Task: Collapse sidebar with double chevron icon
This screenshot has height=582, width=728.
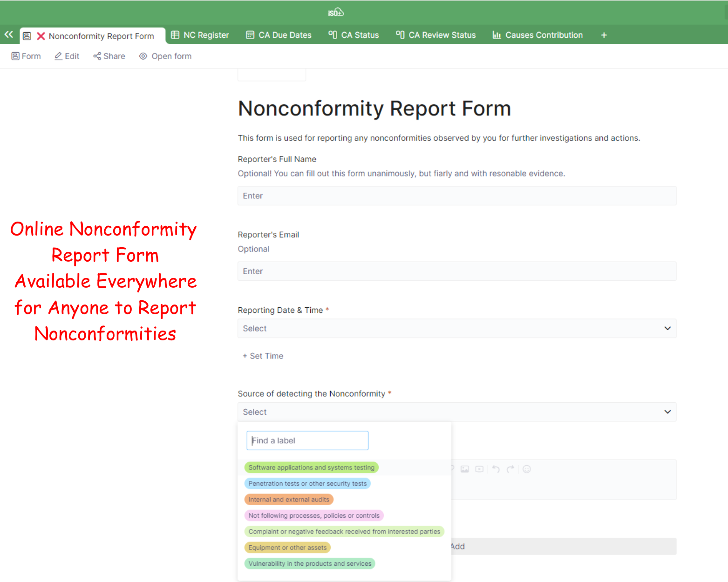Action: click(9, 34)
